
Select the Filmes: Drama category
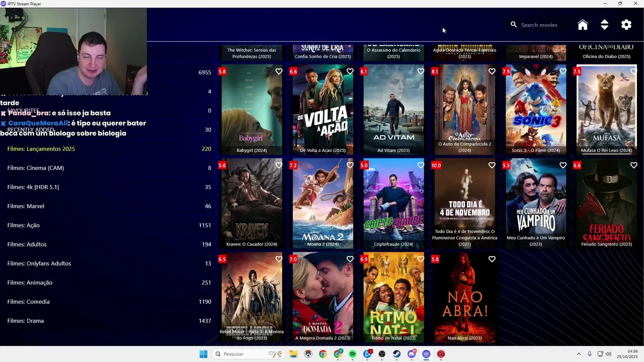pos(109,321)
